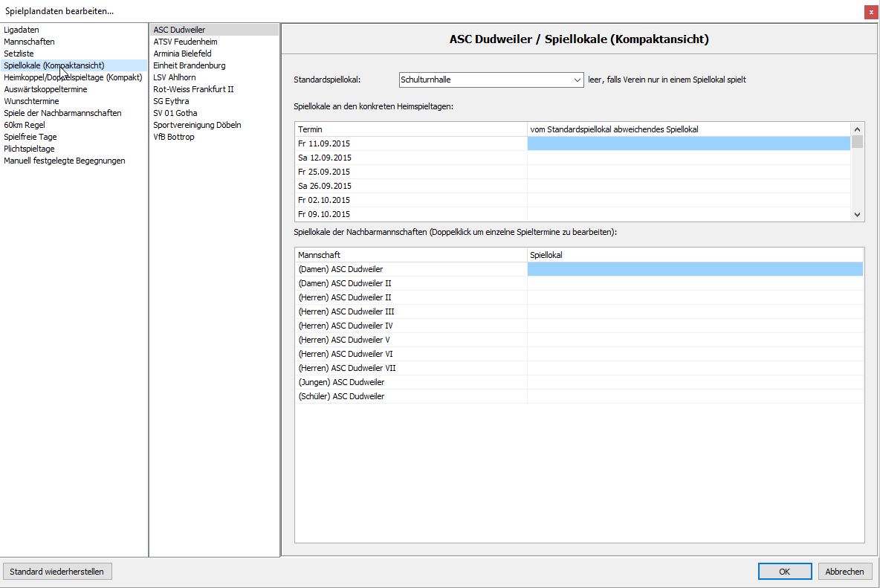Click Spiellokal cell for (Damen) ASC Dudweiler
Viewport: 880px width, 588px height.
(694, 269)
